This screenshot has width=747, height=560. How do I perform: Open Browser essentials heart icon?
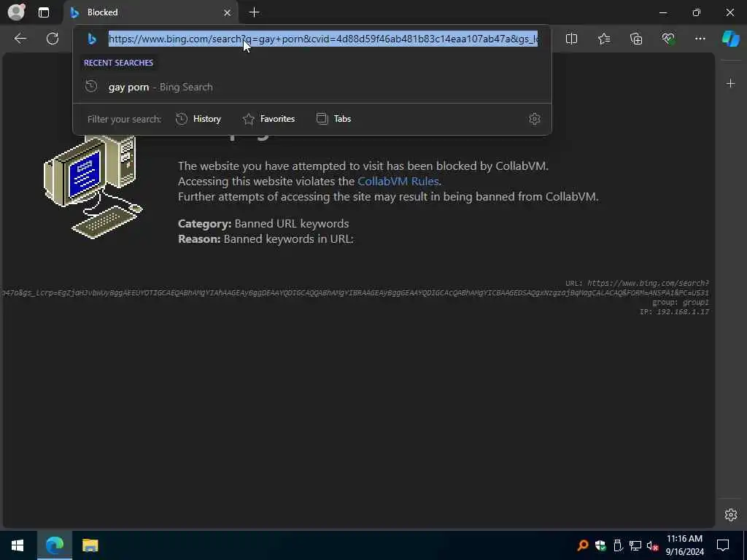click(x=668, y=39)
